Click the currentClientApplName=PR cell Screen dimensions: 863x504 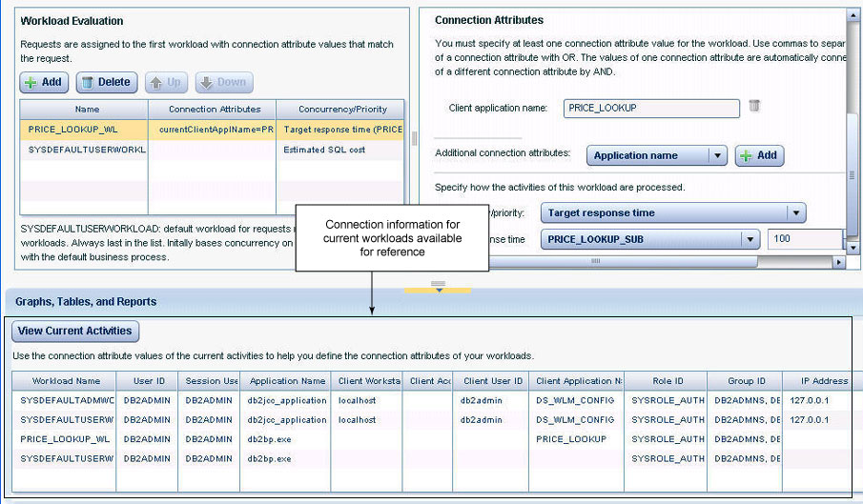pyautogui.click(x=213, y=130)
